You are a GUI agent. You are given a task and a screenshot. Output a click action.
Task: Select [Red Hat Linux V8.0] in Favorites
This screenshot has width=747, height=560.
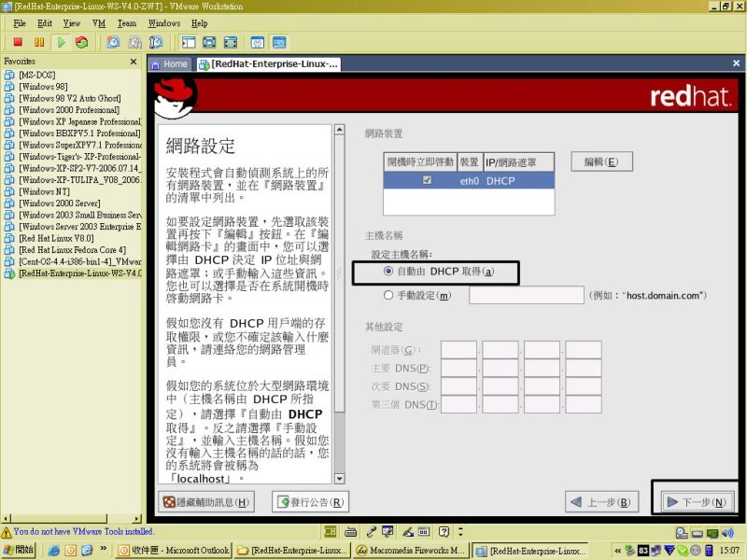(56, 238)
